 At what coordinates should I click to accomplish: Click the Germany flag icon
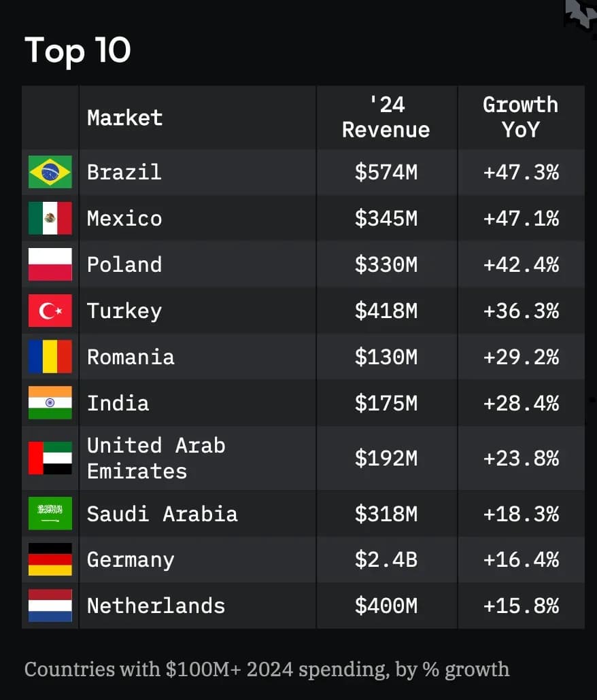pos(50,559)
